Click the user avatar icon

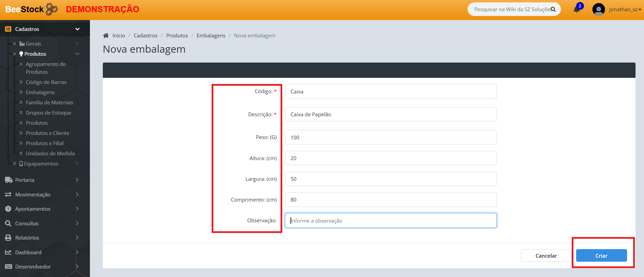[x=598, y=10]
